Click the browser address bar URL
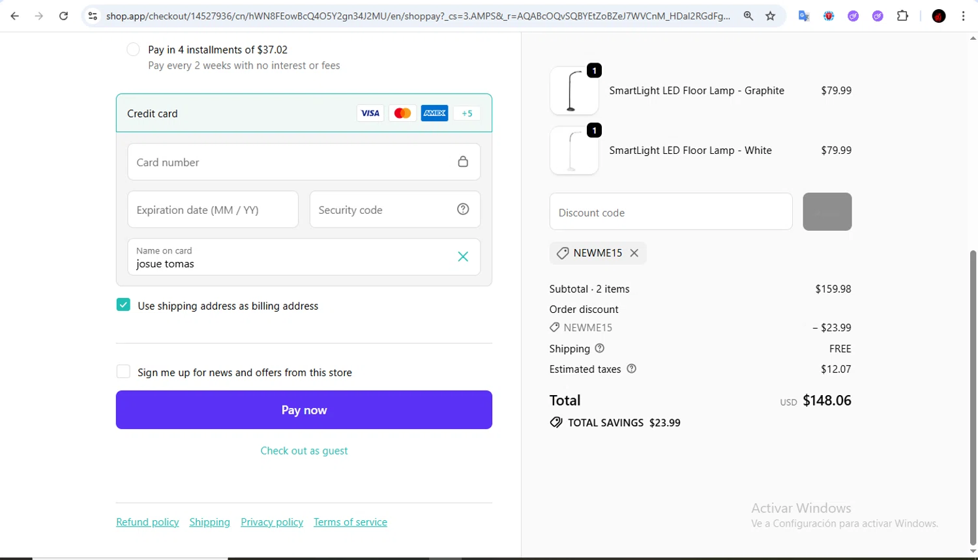The width and height of the screenshot is (978, 560). tap(417, 16)
